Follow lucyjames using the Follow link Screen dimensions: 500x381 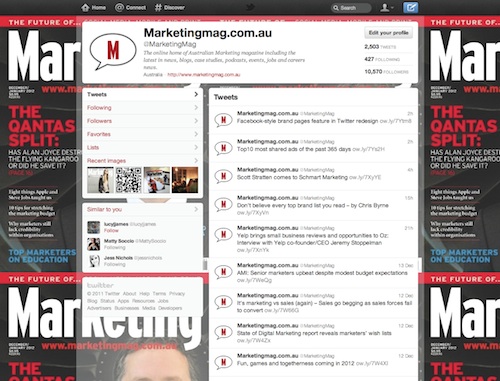tap(111, 231)
